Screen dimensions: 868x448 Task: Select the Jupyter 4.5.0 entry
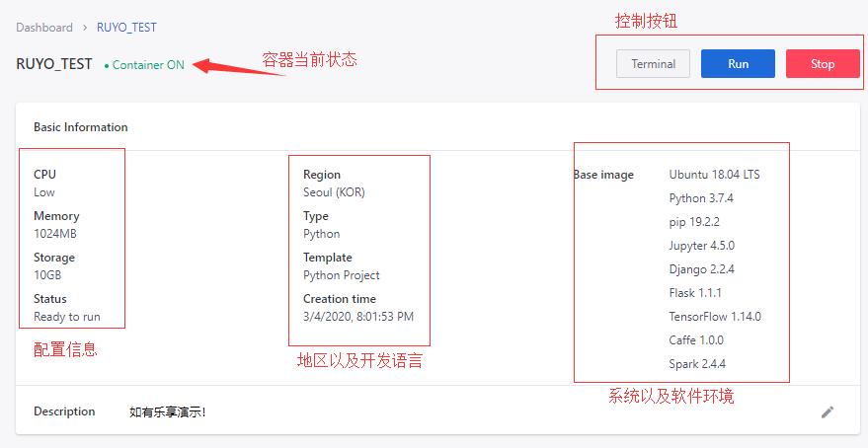pos(701,246)
